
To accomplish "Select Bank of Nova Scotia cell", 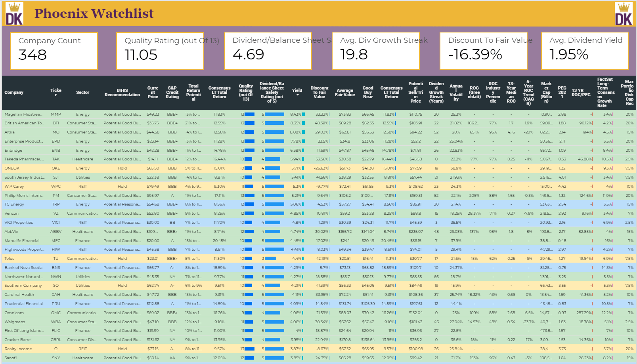I will tap(23, 268).
